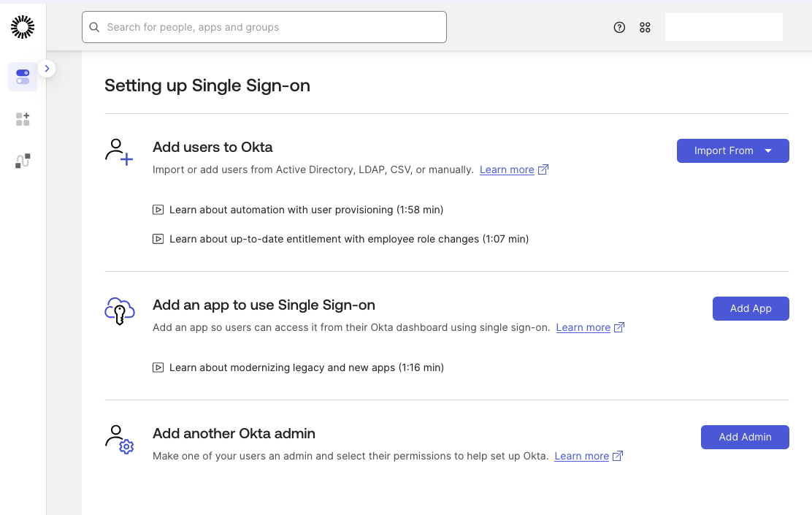The width and height of the screenshot is (812, 515).
Task: Expand the sidebar with chevron arrow
Action: coord(47,68)
